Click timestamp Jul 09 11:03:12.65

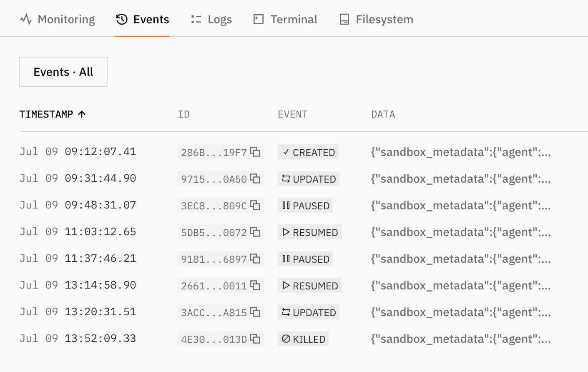(x=78, y=231)
